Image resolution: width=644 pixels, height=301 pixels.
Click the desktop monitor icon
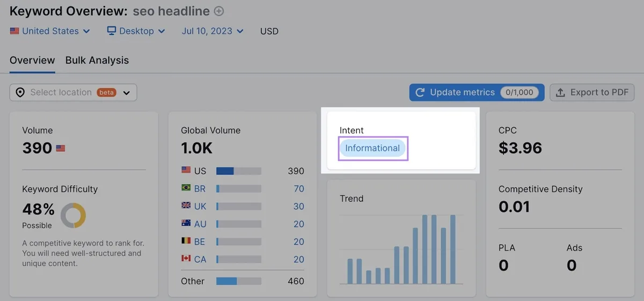coord(112,31)
